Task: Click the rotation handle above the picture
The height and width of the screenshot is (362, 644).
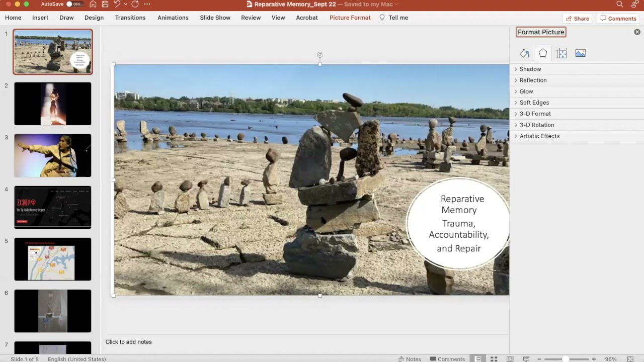Action: pos(320,55)
